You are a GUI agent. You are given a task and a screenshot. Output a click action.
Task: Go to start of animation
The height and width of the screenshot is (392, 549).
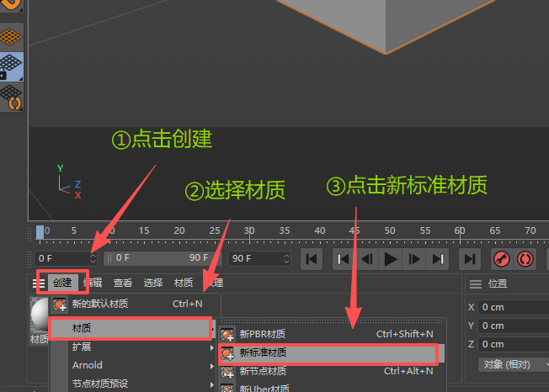click(312, 259)
